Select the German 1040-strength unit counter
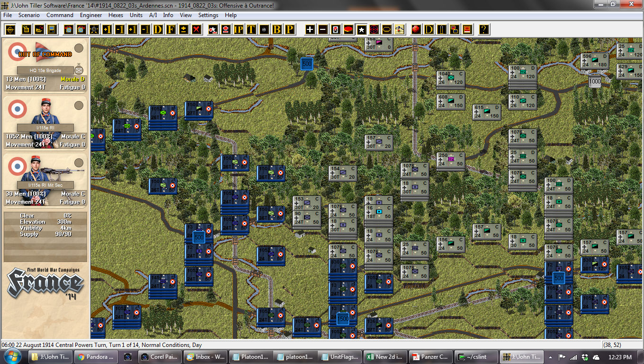The image size is (644, 364). [451, 79]
